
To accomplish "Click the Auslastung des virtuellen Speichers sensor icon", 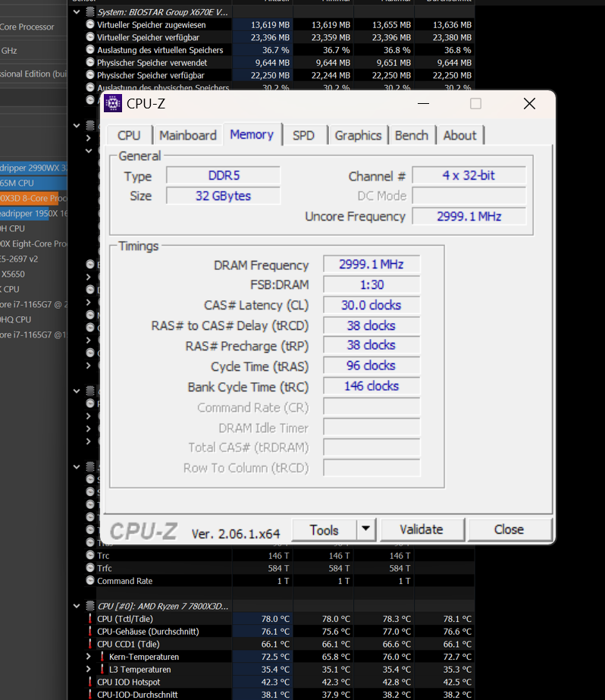I will coord(90,49).
